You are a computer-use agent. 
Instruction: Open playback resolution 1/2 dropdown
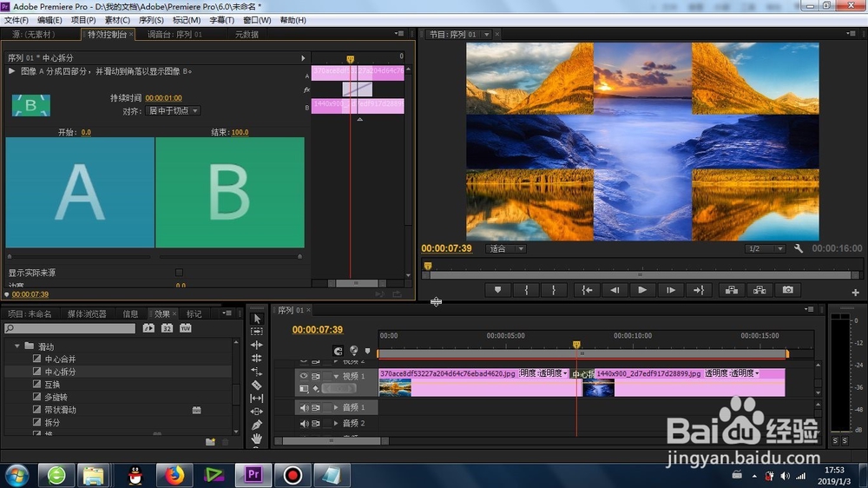click(765, 248)
